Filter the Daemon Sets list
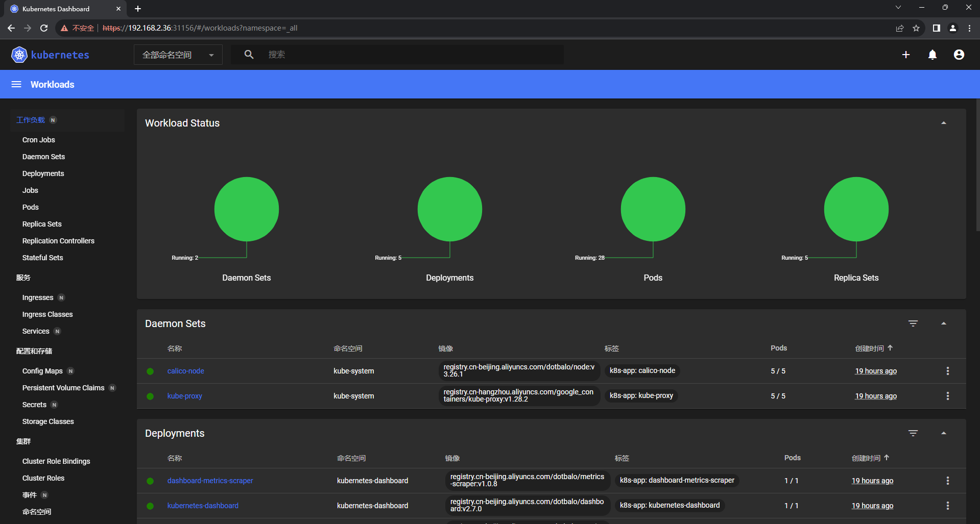 tap(913, 323)
